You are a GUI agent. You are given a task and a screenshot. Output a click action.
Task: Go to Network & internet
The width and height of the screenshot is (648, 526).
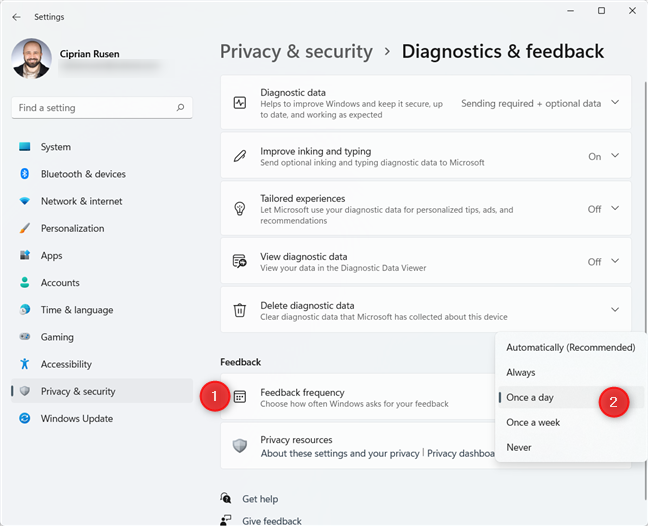coord(102,201)
